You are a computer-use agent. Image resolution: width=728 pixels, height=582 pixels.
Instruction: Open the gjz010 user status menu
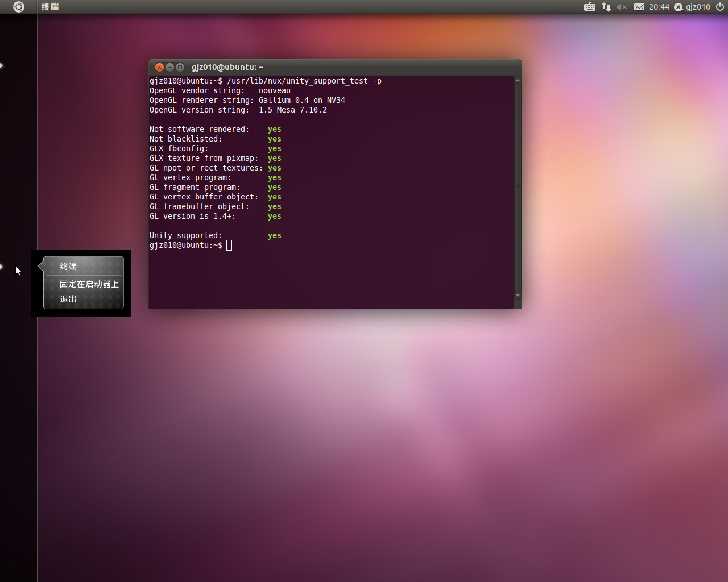692,7
